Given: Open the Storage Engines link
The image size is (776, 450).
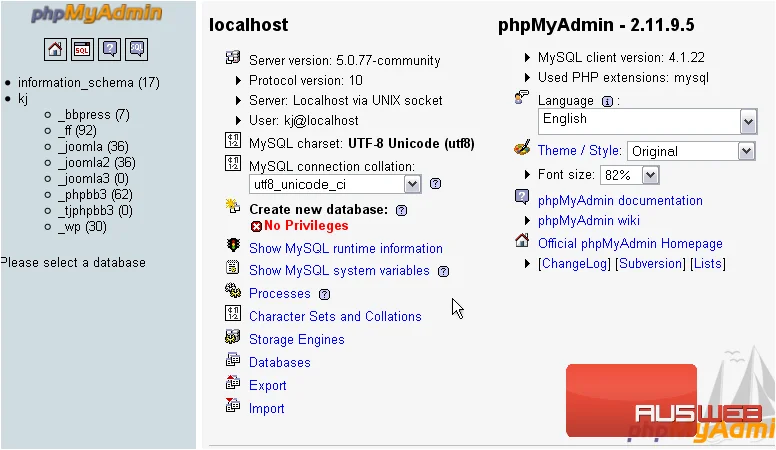Looking at the screenshot, I should pyautogui.click(x=296, y=340).
